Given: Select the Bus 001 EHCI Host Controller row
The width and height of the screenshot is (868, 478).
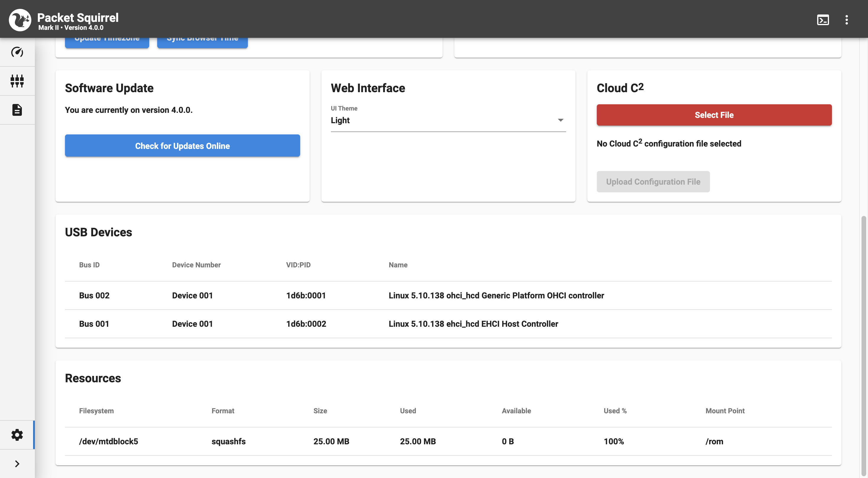Looking at the screenshot, I should pyautogui.click(x=448, y=324).
